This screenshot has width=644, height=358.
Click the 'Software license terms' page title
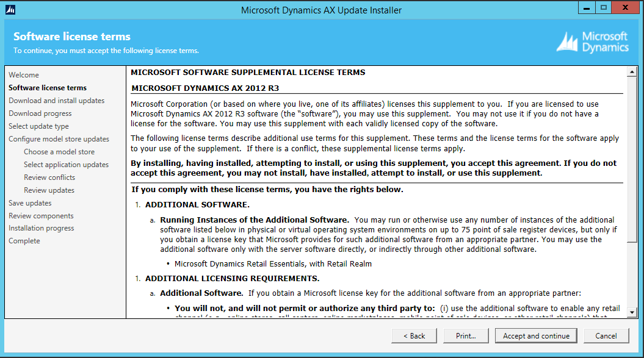click(72, 37)
